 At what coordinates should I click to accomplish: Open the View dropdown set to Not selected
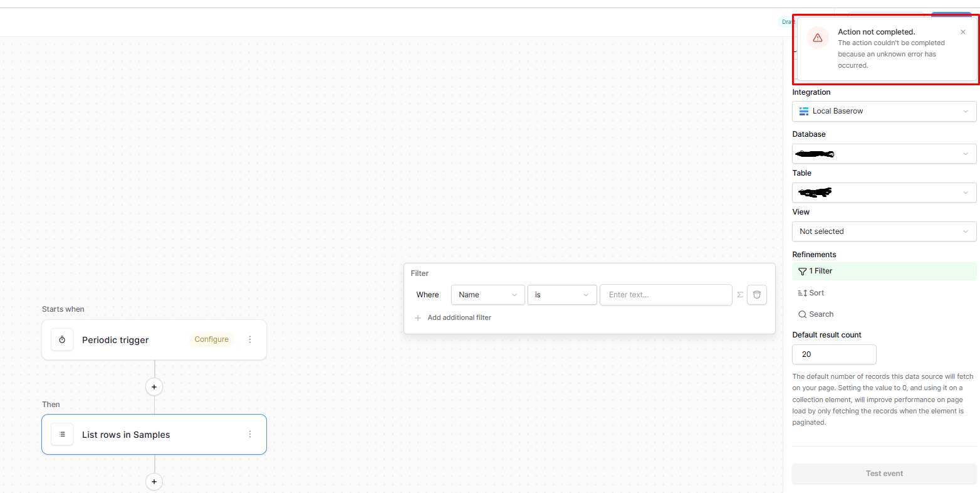(884, 231)
